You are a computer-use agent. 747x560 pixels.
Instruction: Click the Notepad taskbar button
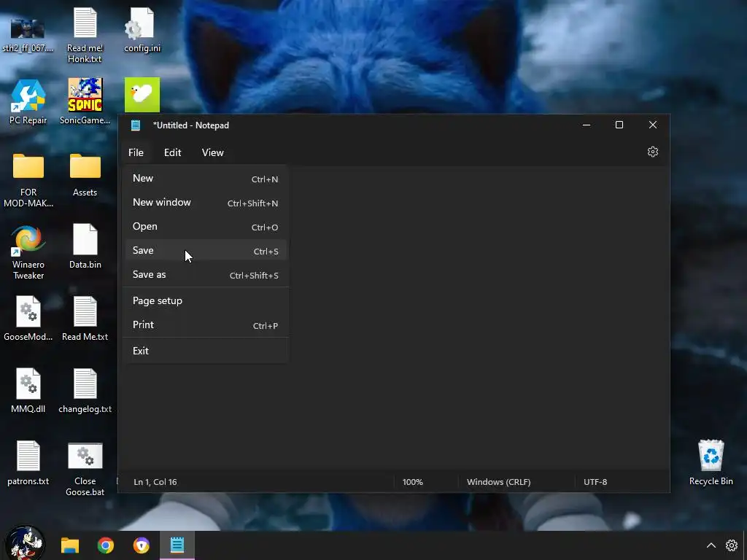pyautogui.click(x=177, y=545)
